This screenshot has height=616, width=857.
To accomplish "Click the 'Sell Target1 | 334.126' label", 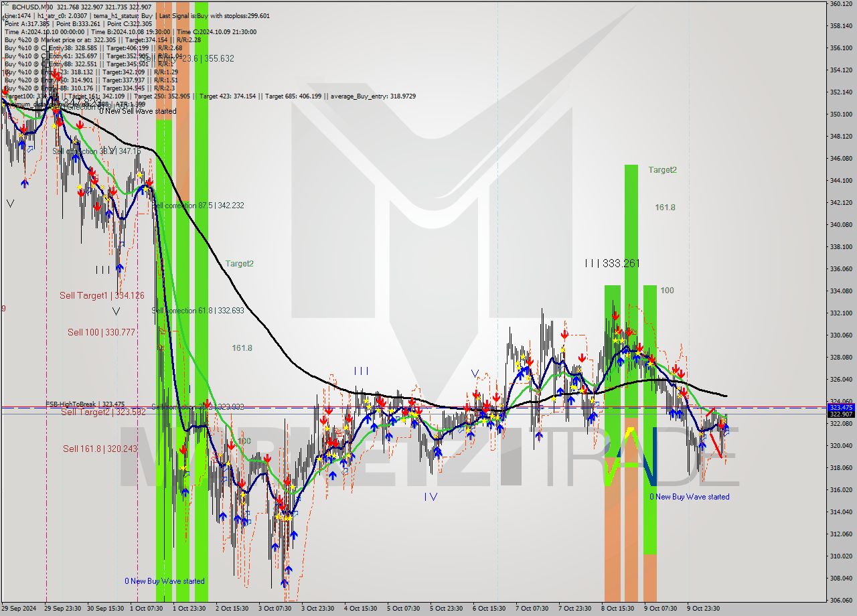I will pos(102,295).
